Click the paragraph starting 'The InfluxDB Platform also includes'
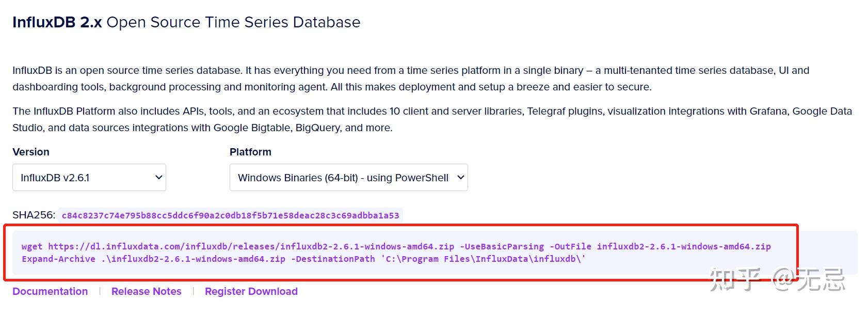868x315 pixels. point(432,119)
